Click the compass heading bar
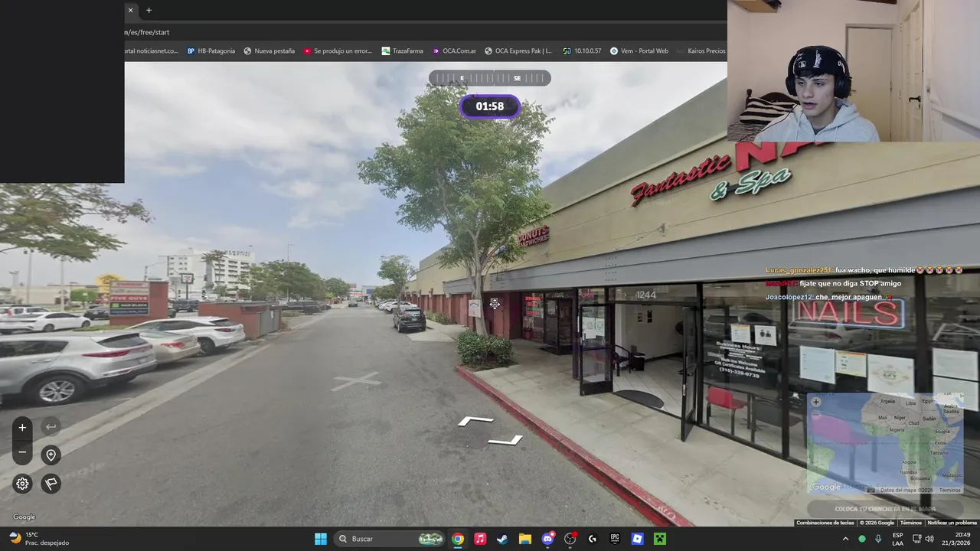The image size is (980, 551). 489,78
